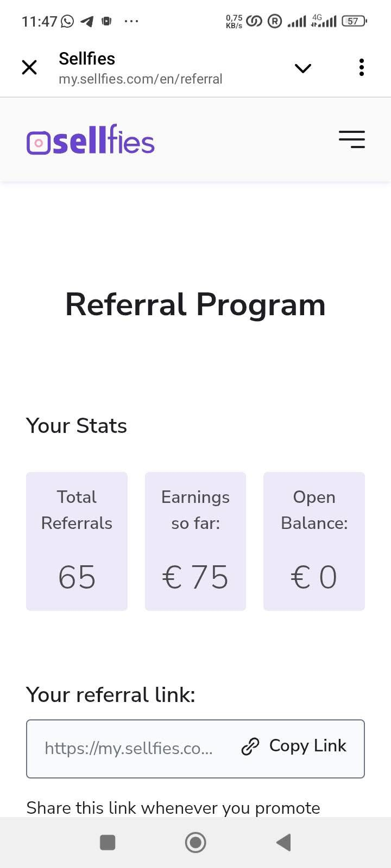This screenshot has width=391, height=868.
Task: Tap the Sellfies page title in toolbar
Action: (87, 59)
